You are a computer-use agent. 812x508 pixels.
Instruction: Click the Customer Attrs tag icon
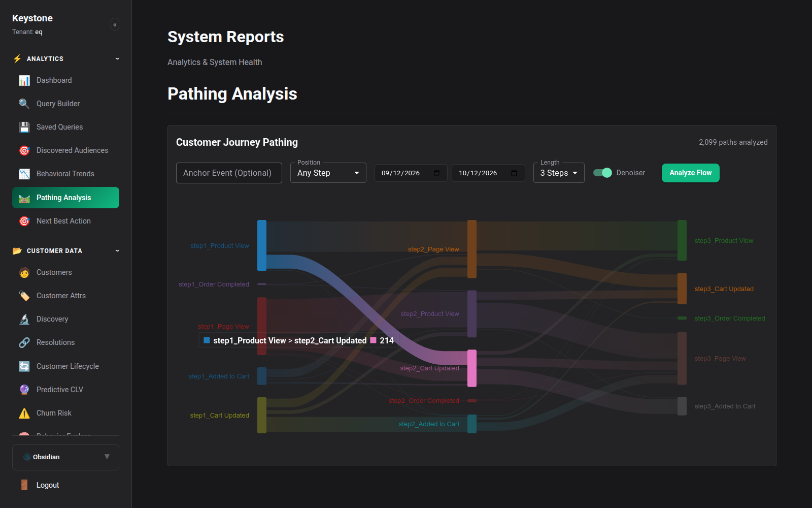click(24, 296)
